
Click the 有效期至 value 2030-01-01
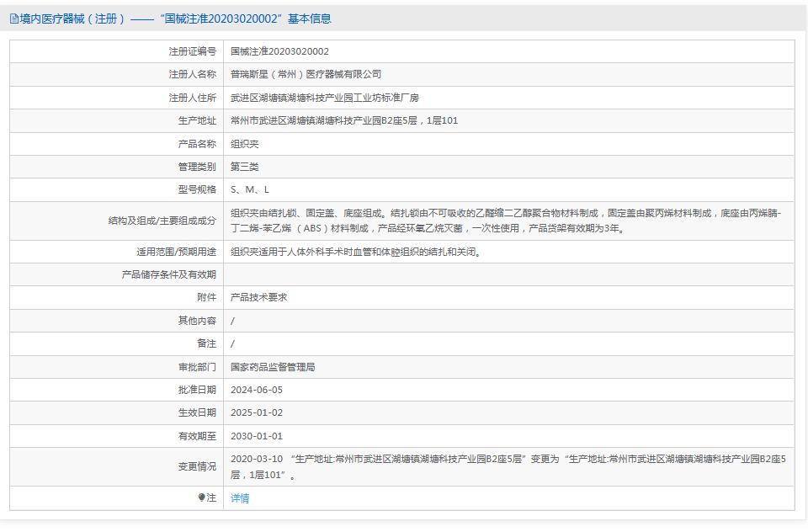258,436
